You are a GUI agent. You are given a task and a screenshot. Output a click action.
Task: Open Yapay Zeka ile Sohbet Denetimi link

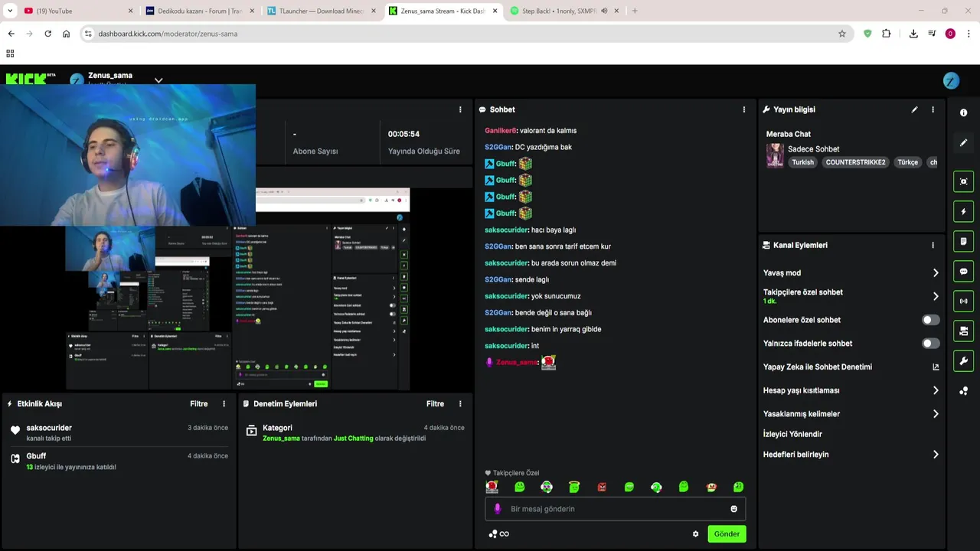[851, 367]
